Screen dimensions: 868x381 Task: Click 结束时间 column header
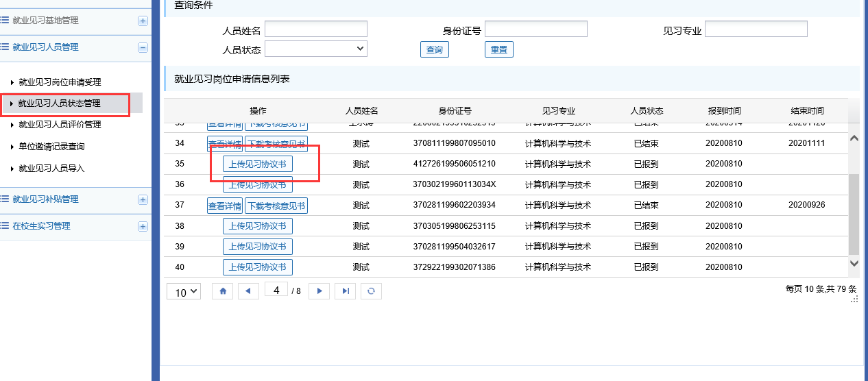tap(807, 111)
